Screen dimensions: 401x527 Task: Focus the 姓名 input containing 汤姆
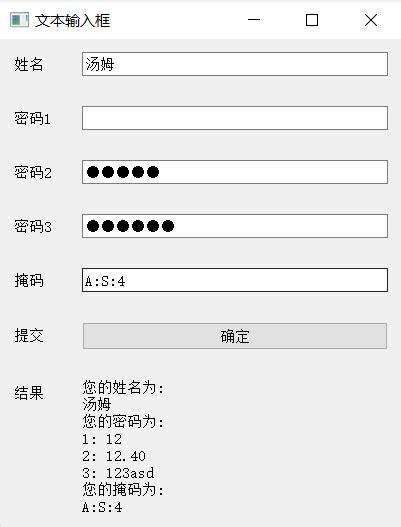pos(235,64)
